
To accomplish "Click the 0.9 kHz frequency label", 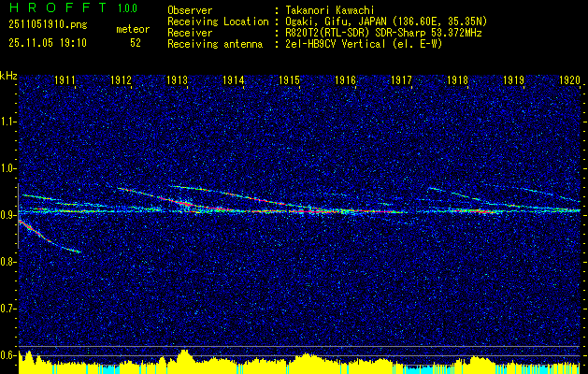I will coord(8,215).
